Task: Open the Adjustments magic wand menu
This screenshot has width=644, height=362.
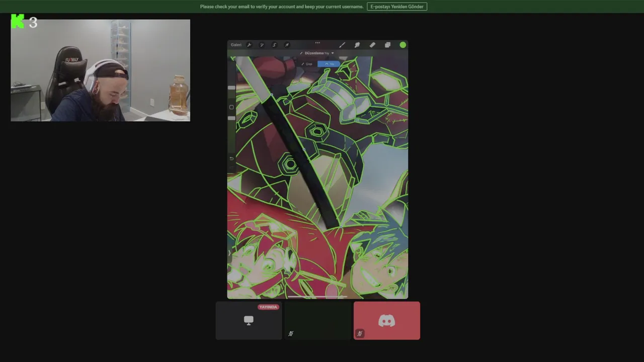Action: [x=262, y=45]
